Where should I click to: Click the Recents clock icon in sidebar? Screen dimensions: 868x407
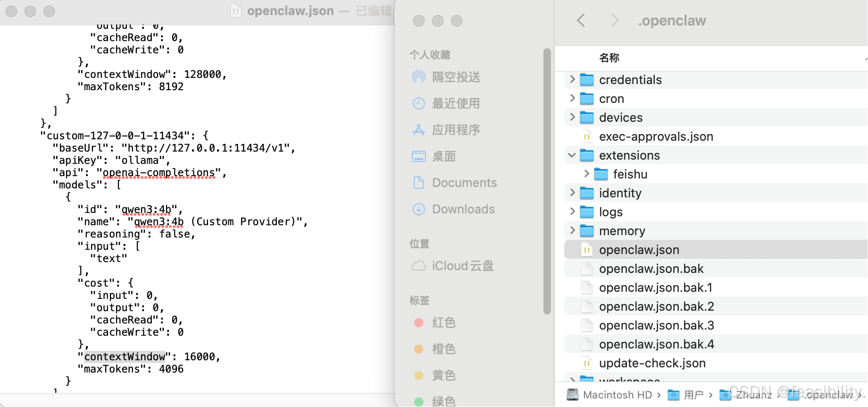coord(418,103)
